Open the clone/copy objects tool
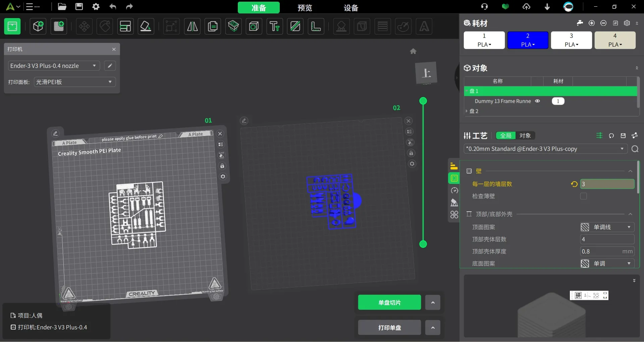Screen dimensions: 644x342 pos(213,26)
